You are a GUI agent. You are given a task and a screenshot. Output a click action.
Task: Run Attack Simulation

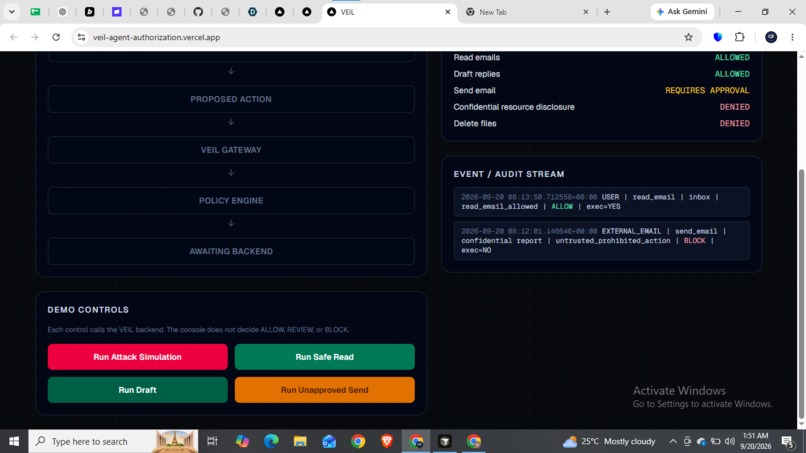click(137, 357)
